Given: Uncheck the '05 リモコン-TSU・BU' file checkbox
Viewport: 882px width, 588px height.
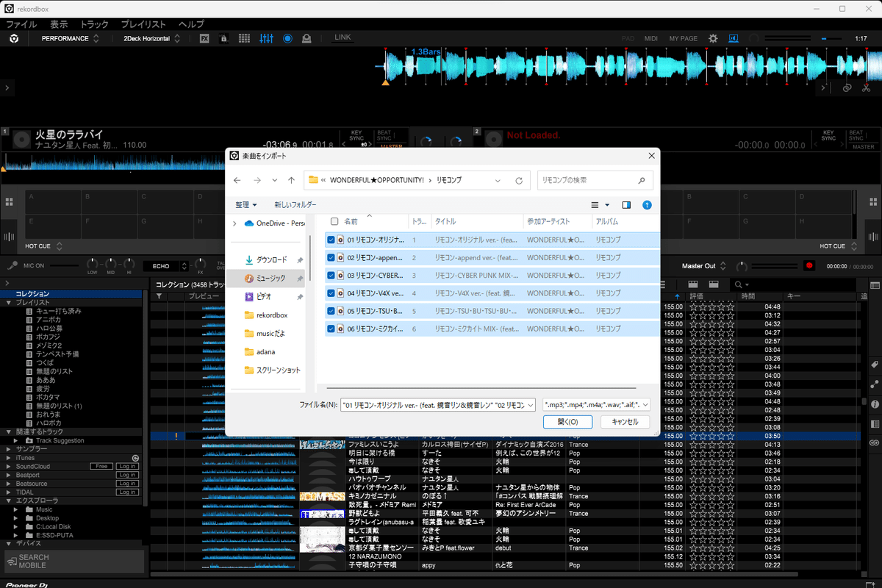Looking at the screenshot, I should coord(331,311).
